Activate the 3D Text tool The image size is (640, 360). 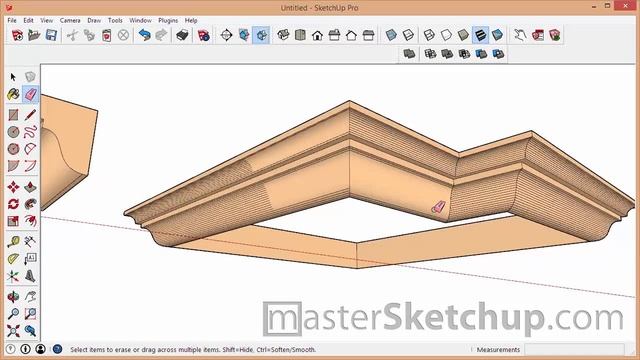30,276
